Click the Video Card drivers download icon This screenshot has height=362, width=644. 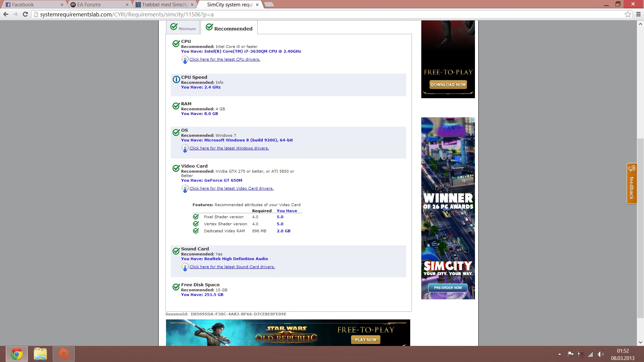click(185, 189)
